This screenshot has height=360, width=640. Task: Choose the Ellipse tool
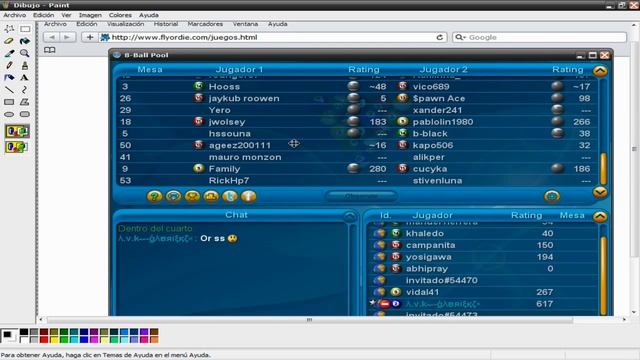click(9, 114)
